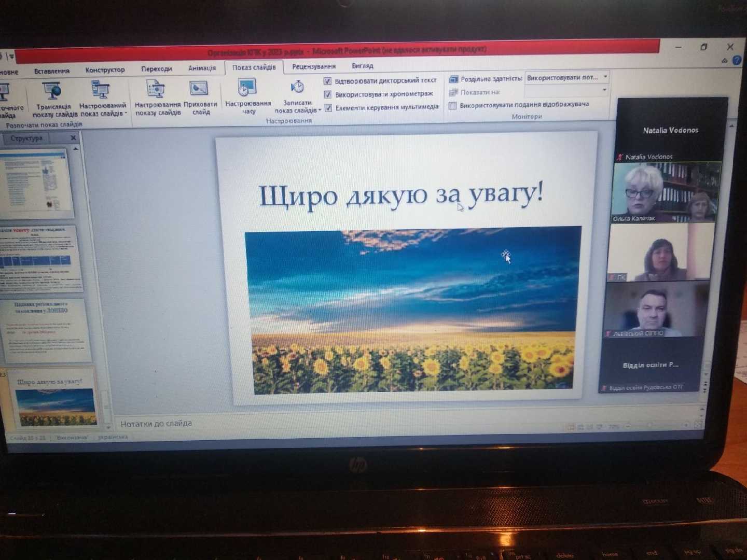
Task: Start Настроювання часу rehearsal
Action: 247,88
